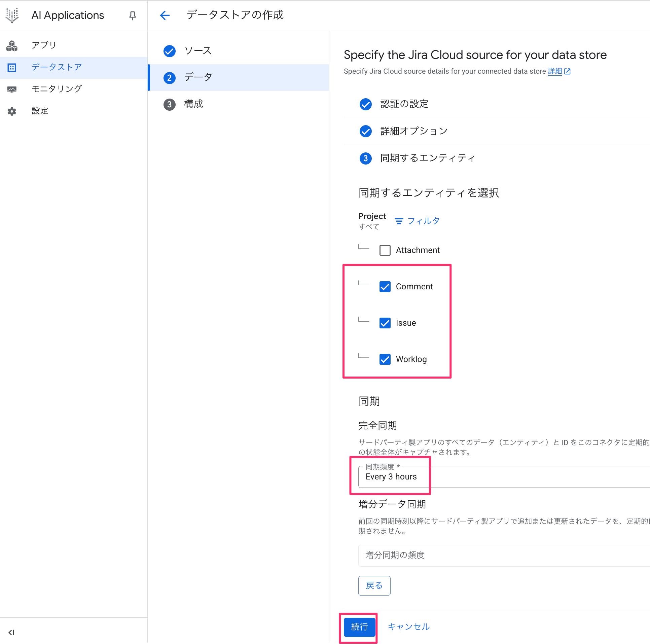
Task: Click the external link icon after 詳細
Action: (568, 71)
